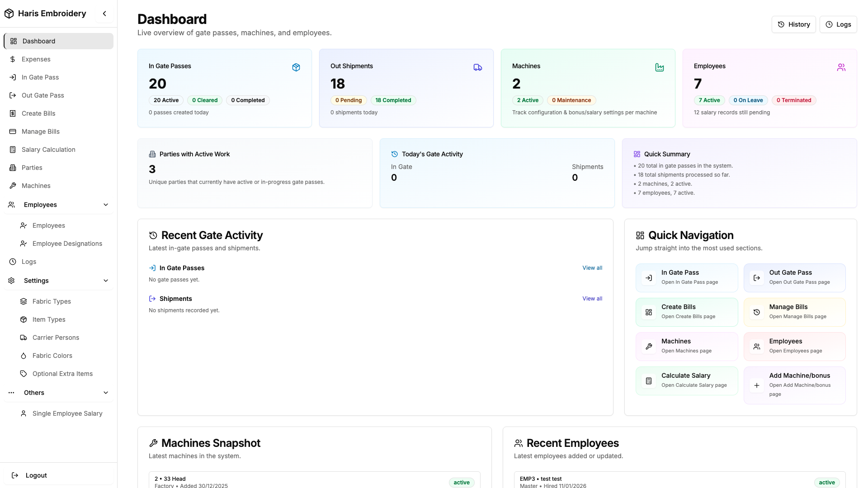Go to Expenses in the sidebar
This screenshot has width=868, height=488.
(x=58, y=59)
